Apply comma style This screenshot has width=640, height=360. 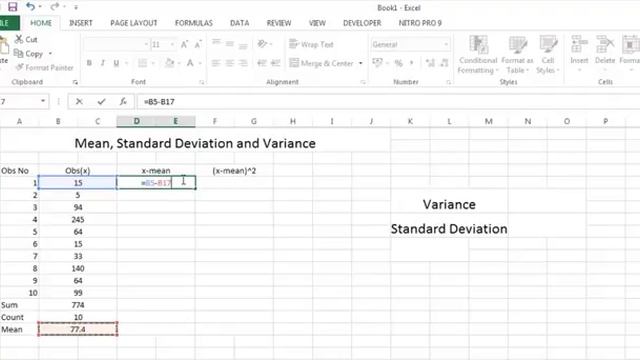pyautogui.click(x=411, y=63)
